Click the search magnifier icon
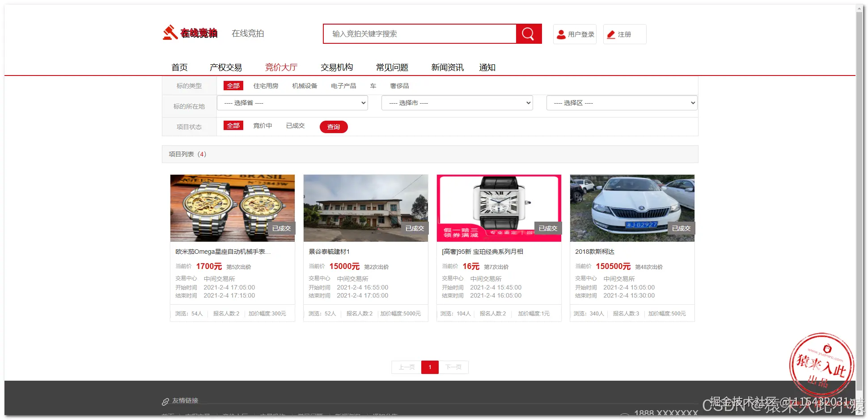Screen dimensions: 868x420 [528, 34]
